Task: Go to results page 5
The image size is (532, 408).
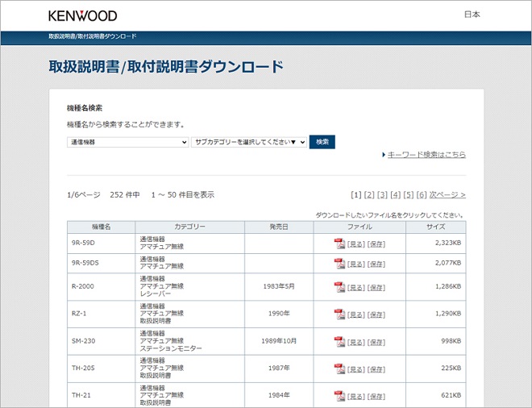Action: tap(409, 195)
